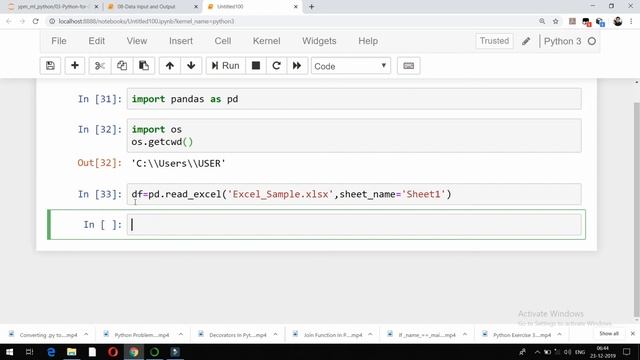Insert a cell below with the plus icon
This screenshot has height=360, width=640.
tap(75, 66)
